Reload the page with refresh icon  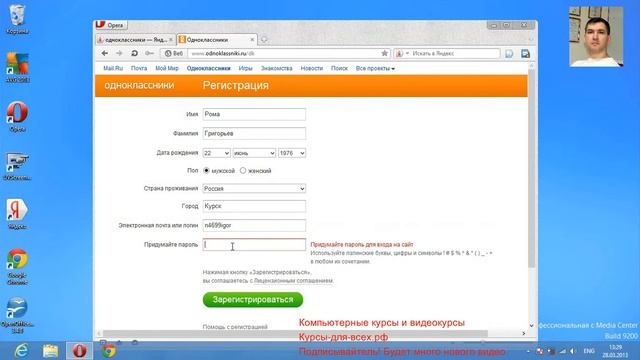[x=134, y=53]
